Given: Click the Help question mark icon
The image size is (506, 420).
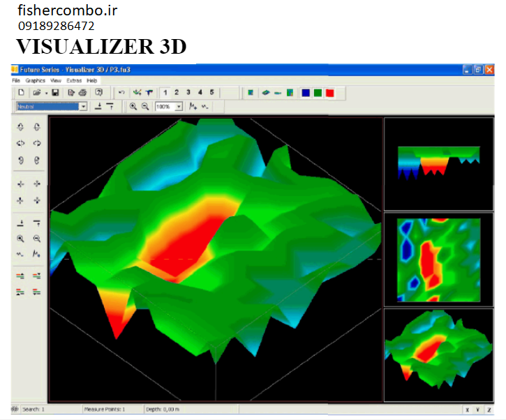Looking at the screenshot, I should tap(99, 92).
